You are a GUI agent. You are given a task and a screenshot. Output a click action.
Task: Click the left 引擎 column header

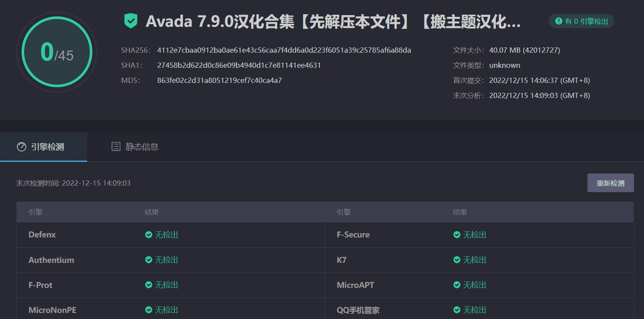click(x=35, y=212)
